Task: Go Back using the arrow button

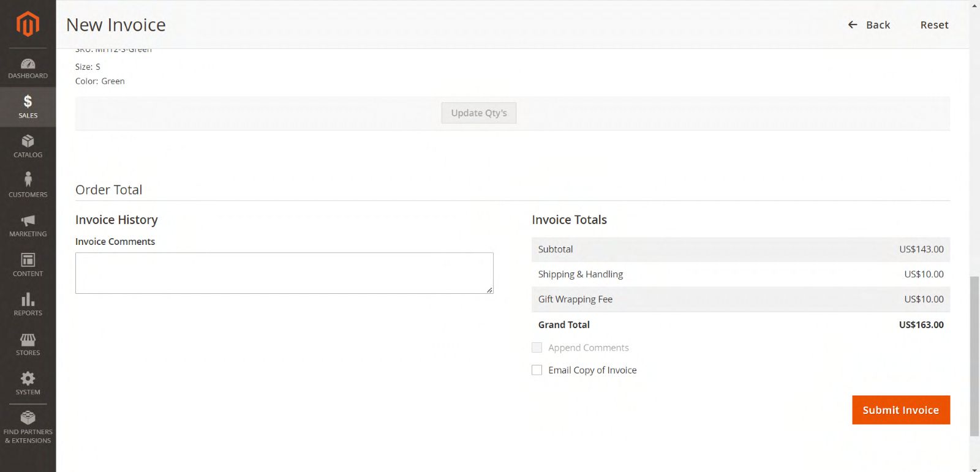Action: 869,25
